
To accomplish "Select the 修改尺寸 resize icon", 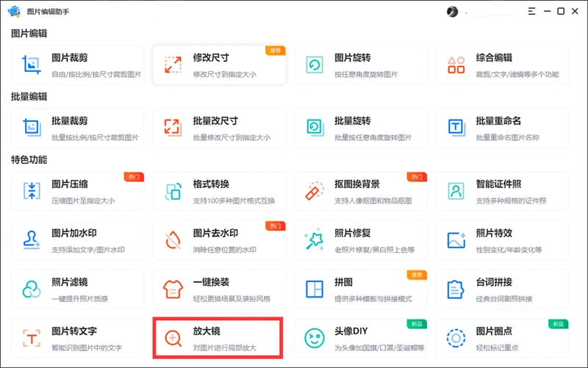I will (x=173, y=65).
